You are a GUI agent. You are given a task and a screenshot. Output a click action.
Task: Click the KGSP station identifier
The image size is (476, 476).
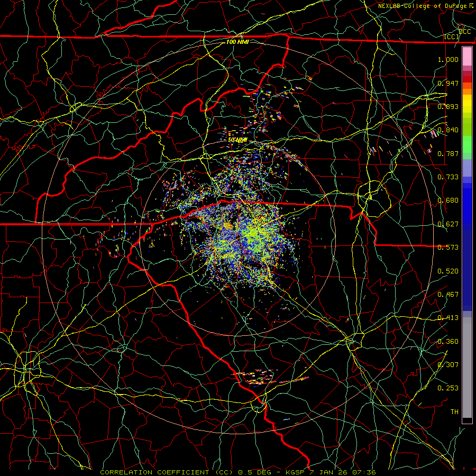point(295,472)
